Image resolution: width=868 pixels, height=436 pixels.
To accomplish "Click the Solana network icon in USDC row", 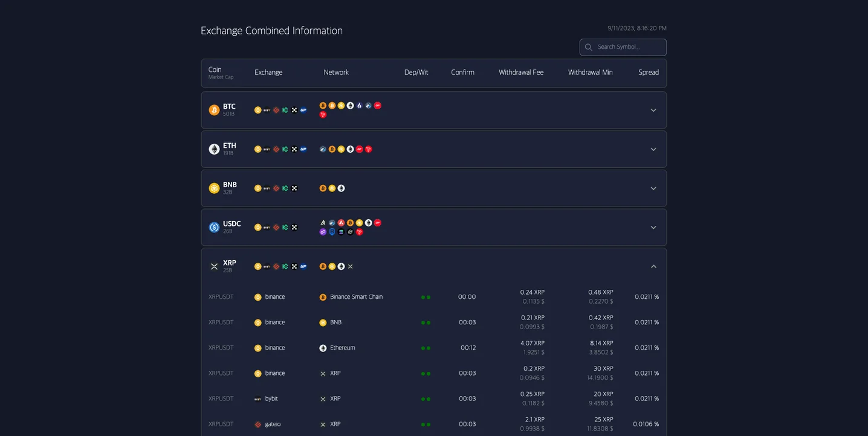I will 341,232.
